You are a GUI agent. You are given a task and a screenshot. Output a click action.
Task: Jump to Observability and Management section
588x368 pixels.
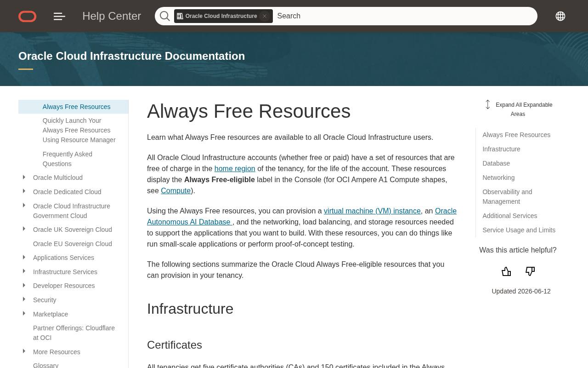pos(507,196)
